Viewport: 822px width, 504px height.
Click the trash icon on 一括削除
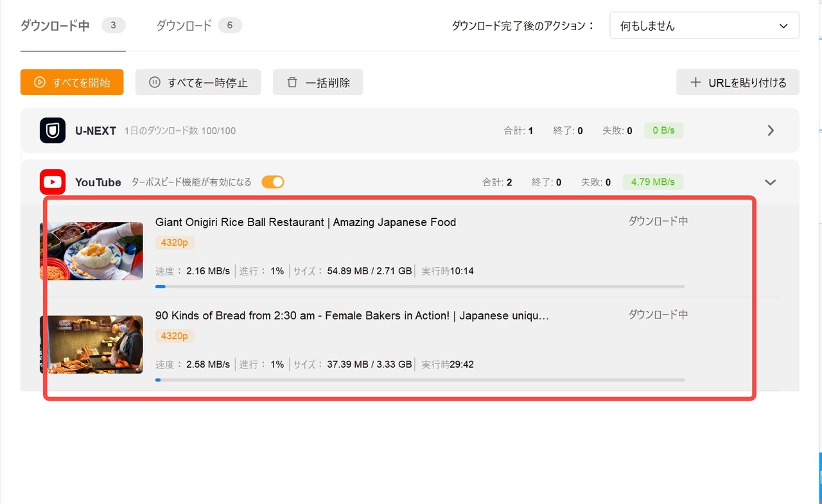(x=292, y=82)
